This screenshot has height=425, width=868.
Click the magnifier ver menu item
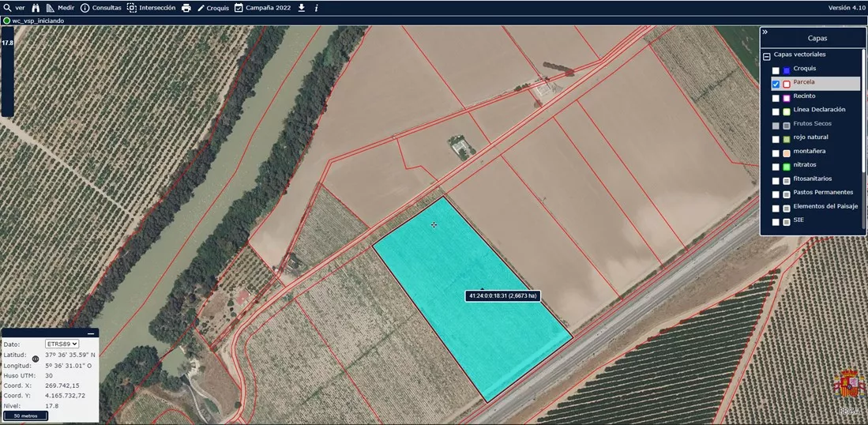coord(14,8)
